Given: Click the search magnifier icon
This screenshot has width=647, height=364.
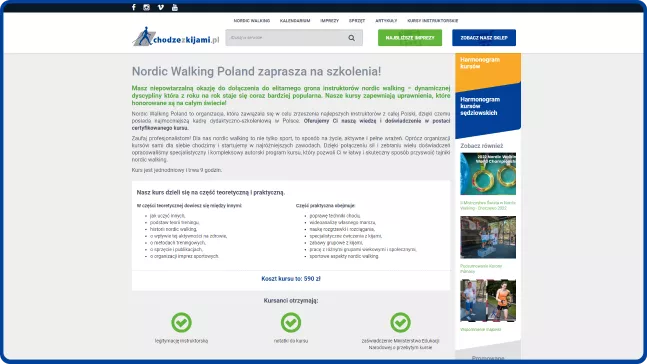Looking at the screenshot, I should point(352,38).
